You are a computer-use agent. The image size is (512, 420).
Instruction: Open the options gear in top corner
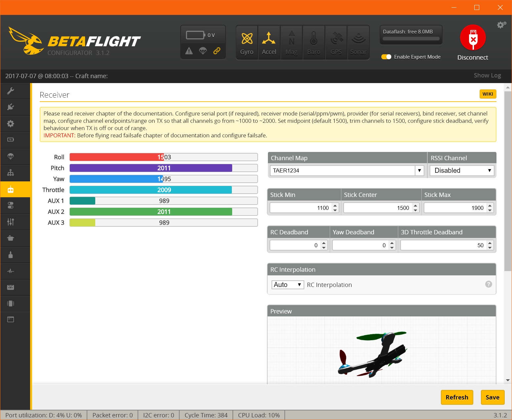point(501,25)
